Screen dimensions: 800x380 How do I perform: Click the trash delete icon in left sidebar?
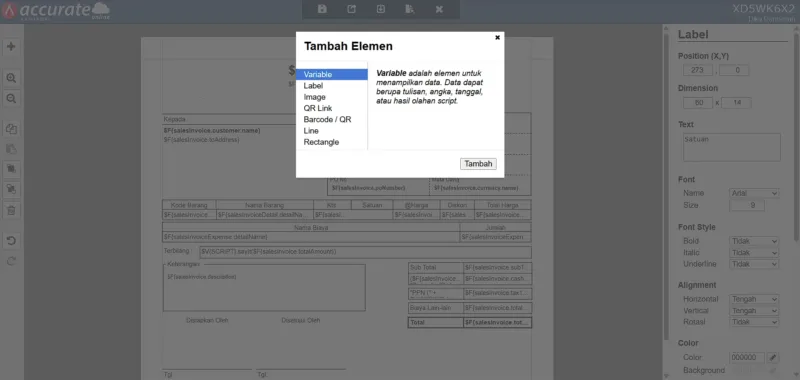(11, 210)
